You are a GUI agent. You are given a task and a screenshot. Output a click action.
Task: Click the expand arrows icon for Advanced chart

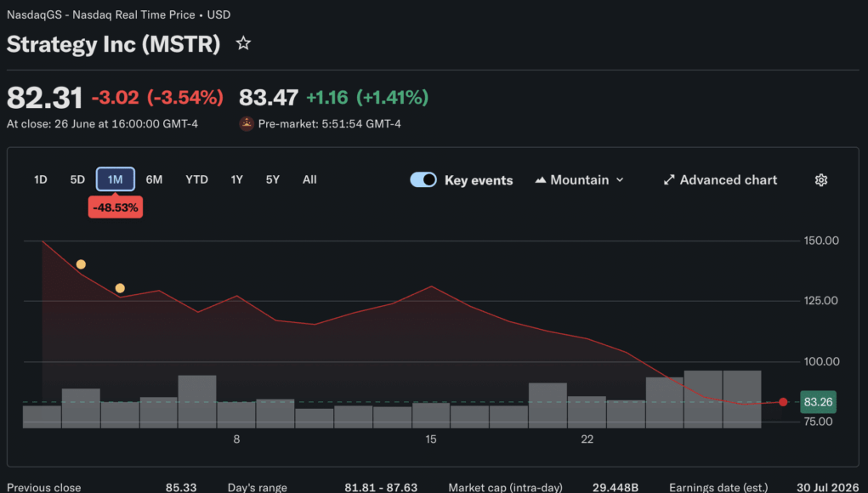click(669, 180)
